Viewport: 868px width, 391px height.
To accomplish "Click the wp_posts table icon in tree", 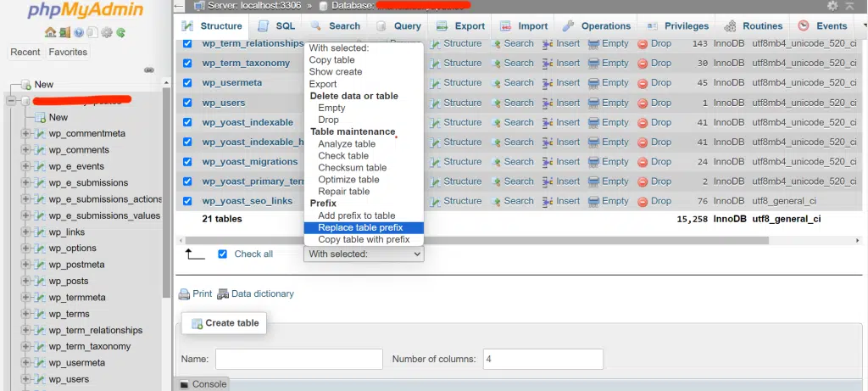I will pos(40,281).
